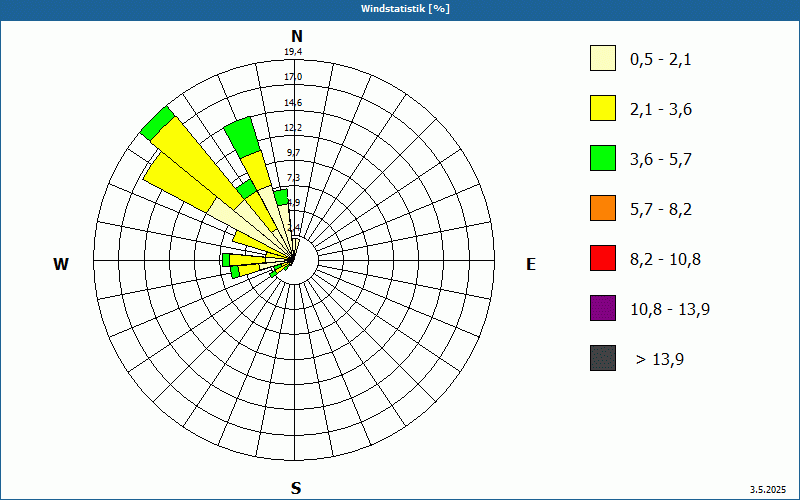Click the red 8,2 - 10,8 legend swatch
Viewport: 800px width, 500px height.
603,258
